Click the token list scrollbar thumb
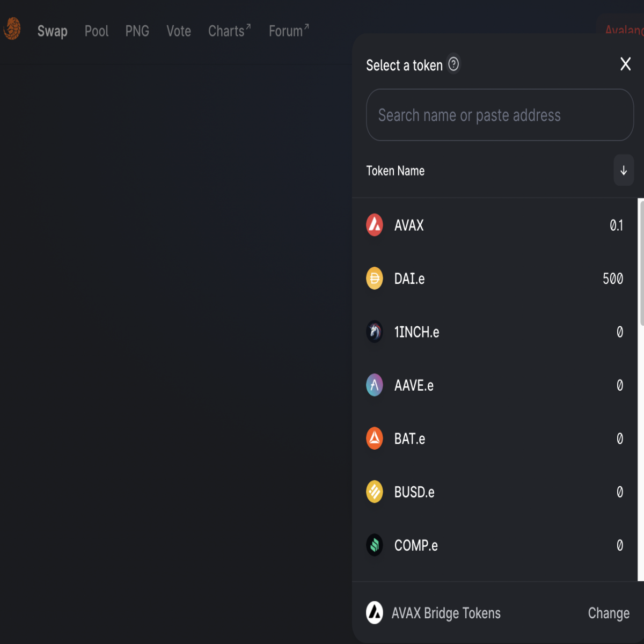Viewport: 644px width, 644px height. (641, 263)
